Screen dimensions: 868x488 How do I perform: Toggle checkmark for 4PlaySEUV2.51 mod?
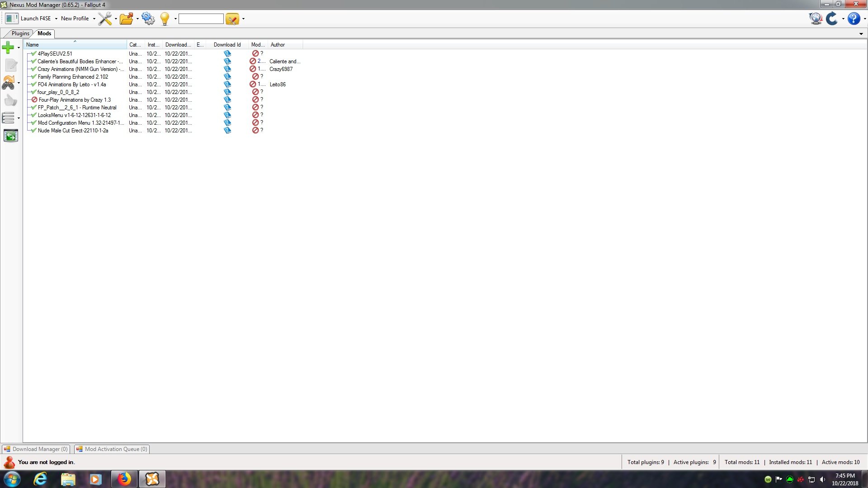click(x=34, y=54)
